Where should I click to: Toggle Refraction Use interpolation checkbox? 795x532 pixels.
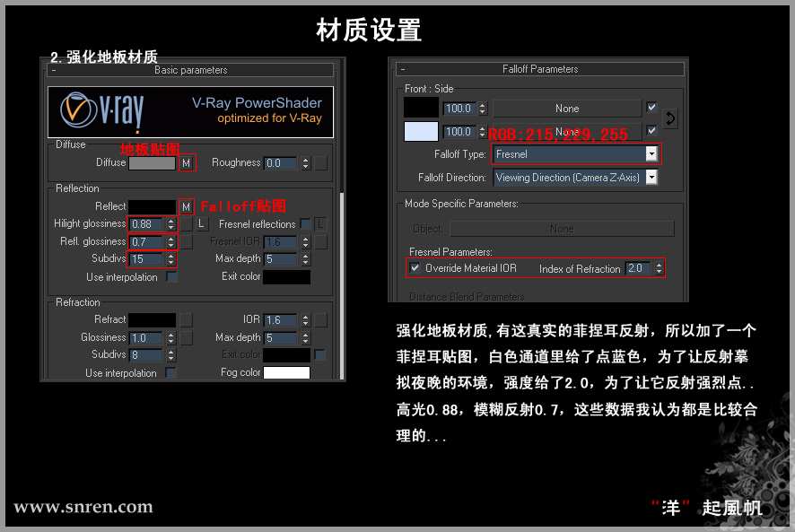click(x=170, y=372)
